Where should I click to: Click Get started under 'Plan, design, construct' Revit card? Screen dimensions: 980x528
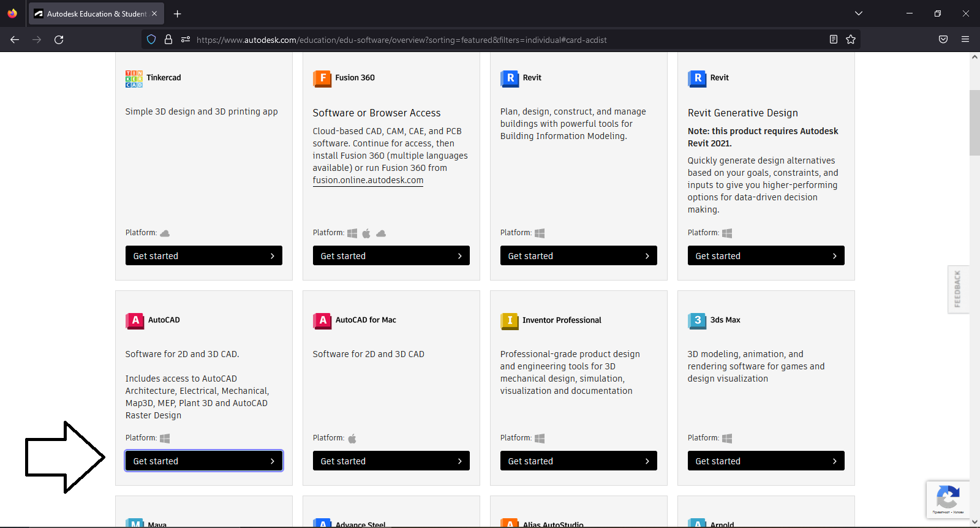(x=579, y=255)
